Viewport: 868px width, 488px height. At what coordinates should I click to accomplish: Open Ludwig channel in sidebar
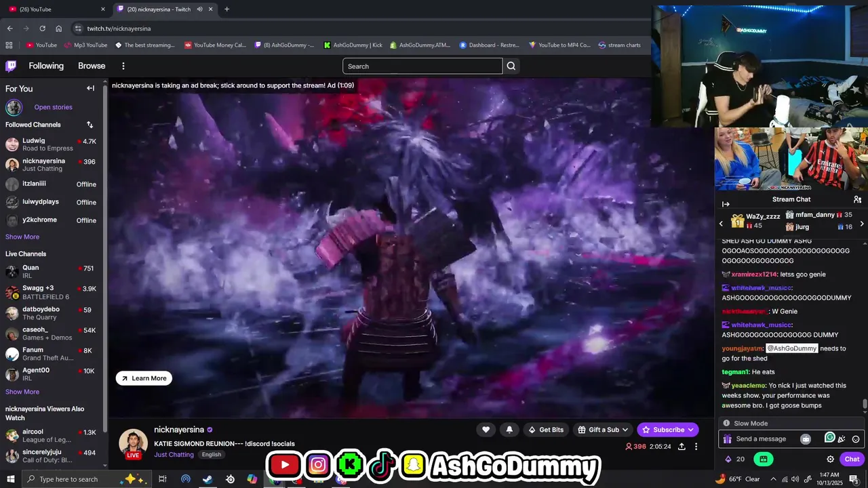[52, 144]
